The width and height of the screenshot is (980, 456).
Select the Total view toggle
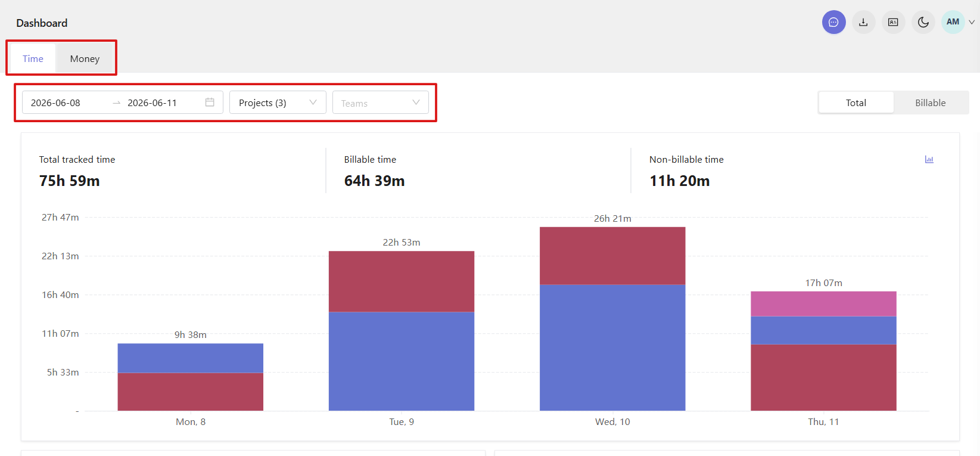tap(856, 103)
